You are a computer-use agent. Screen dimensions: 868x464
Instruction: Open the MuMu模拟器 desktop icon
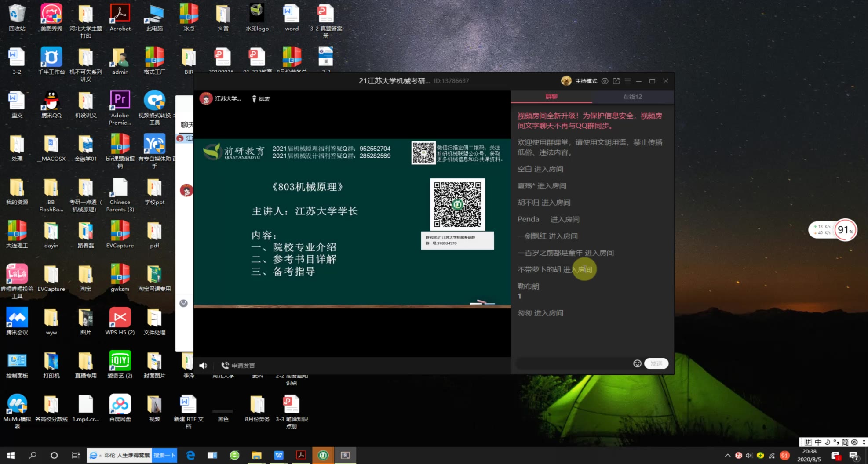click(17, 411)
